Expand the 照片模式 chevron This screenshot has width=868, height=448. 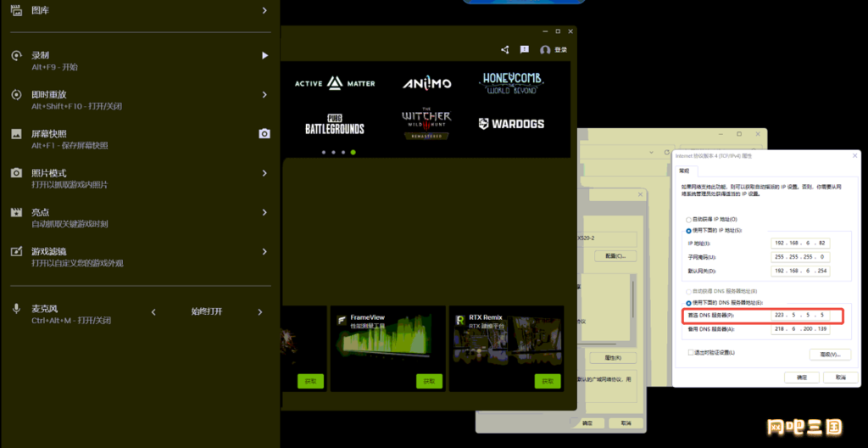pyautogui.click(x=264, y=173)
